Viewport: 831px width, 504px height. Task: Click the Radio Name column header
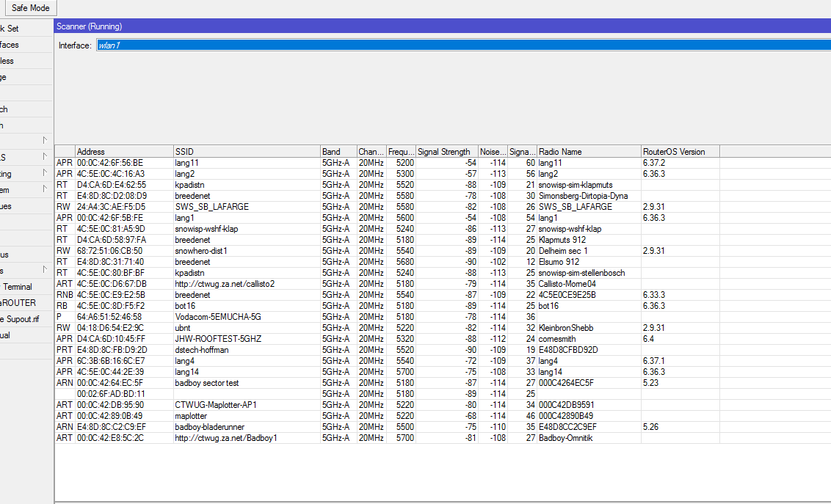[x=588, y=152]
